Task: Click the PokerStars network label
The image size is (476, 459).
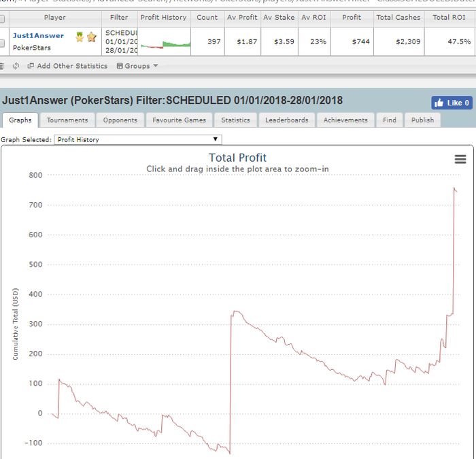Action: [32, 48]
